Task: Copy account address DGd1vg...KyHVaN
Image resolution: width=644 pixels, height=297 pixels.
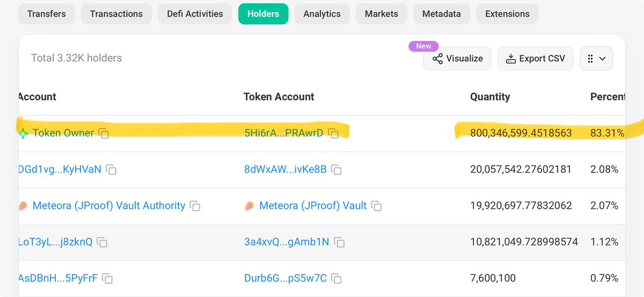Action: pyautogui.click(x=111, y=170)
